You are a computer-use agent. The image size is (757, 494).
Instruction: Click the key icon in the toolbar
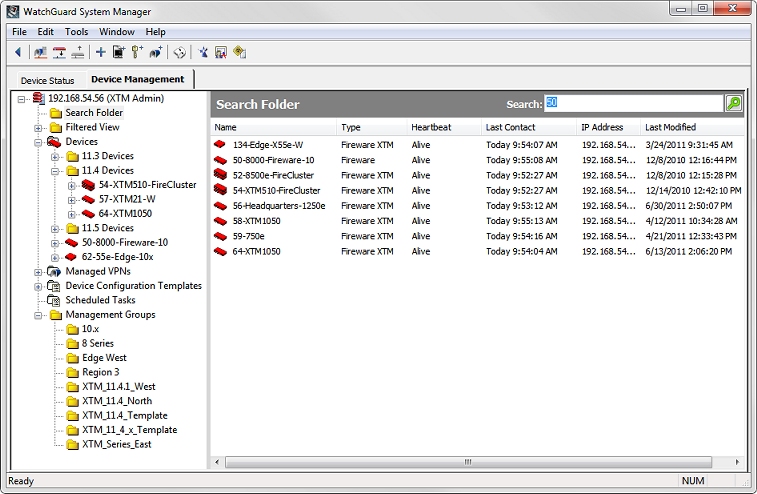[x=137, y=52]
